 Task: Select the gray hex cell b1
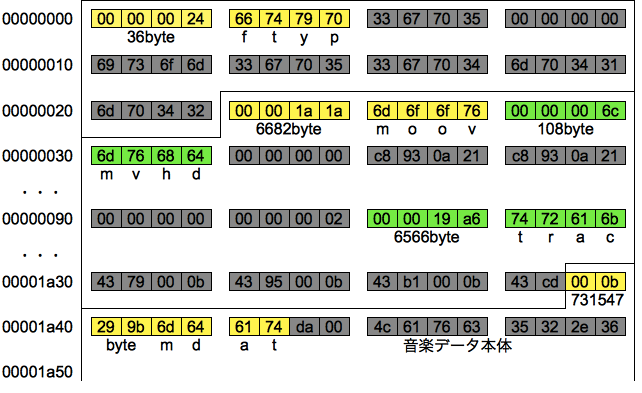click(412, 282)
